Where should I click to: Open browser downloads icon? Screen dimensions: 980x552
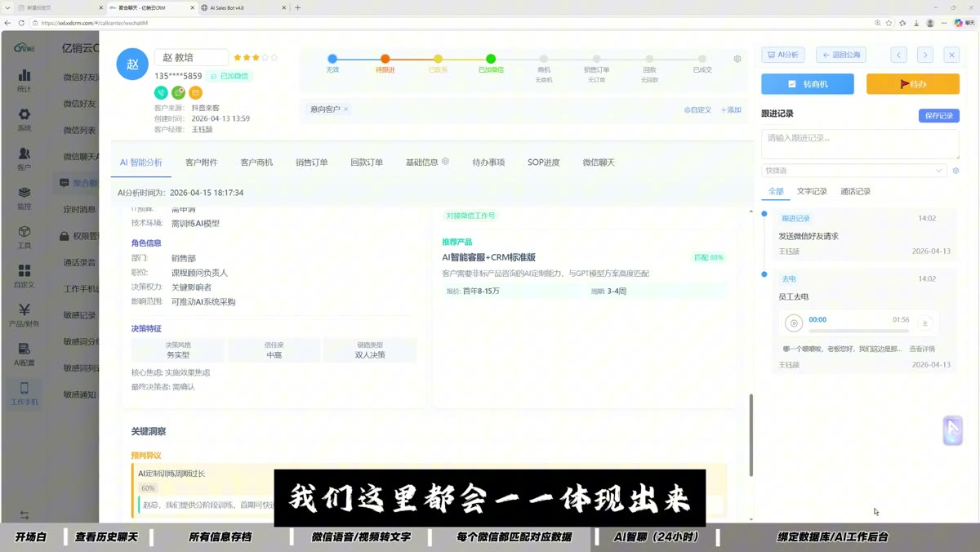pyautogui.click(x=916, y=23)
